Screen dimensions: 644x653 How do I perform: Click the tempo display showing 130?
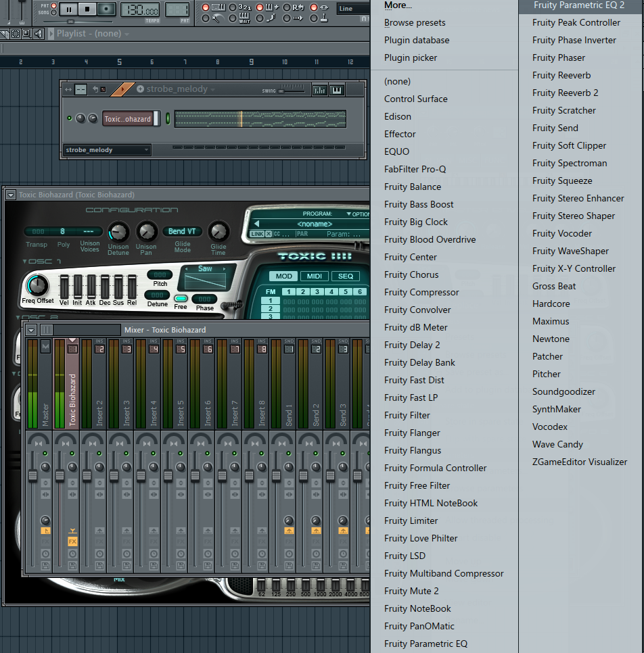coord(140,10)
